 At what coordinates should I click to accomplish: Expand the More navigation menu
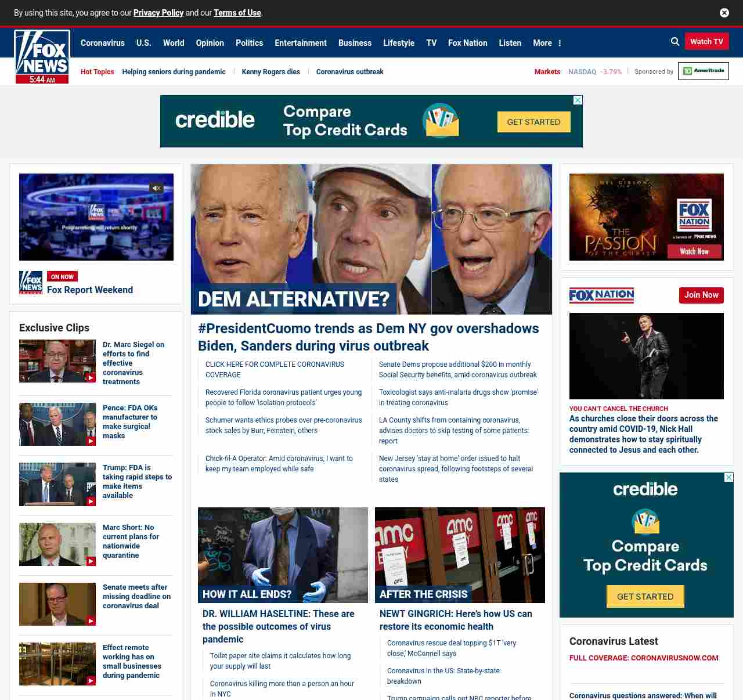click(547, 43)
